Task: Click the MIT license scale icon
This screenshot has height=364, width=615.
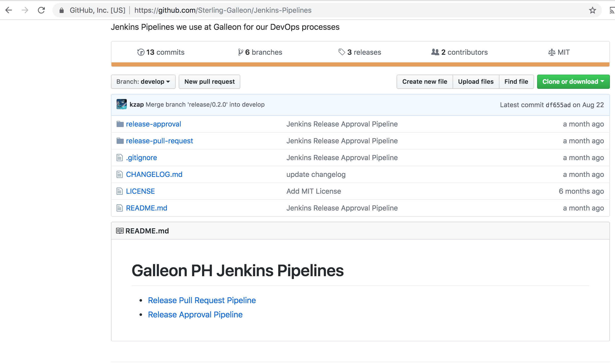Action: (552, 52)
